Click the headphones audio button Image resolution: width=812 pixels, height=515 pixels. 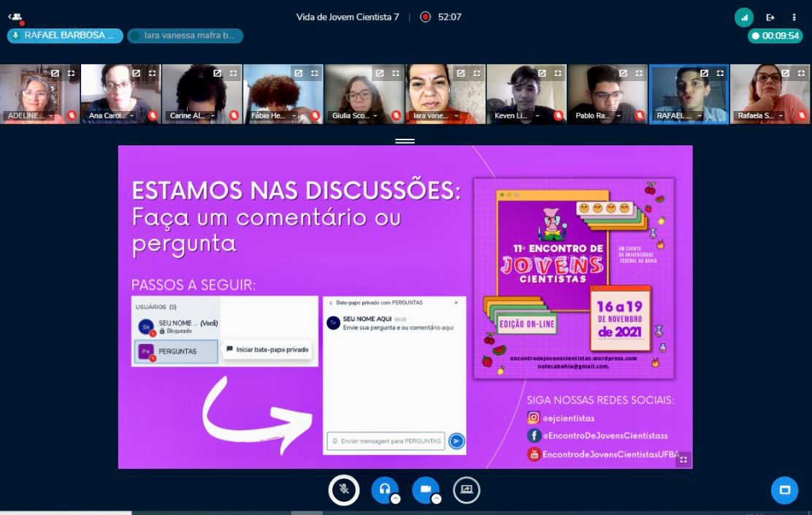pos(384,489)
